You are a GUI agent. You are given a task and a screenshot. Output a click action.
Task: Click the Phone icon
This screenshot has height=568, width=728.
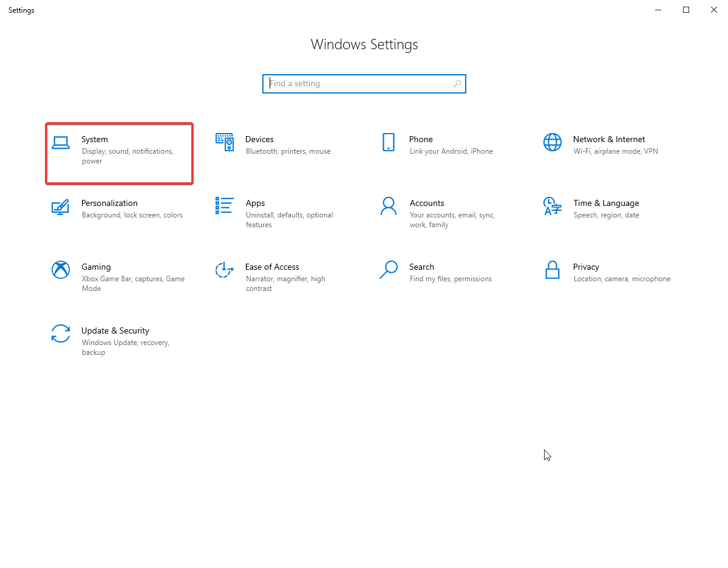389,142
